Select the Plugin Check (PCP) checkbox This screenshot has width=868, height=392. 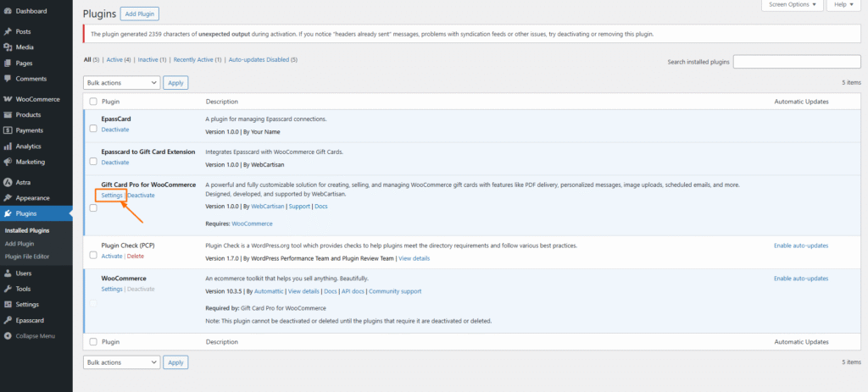93,255
